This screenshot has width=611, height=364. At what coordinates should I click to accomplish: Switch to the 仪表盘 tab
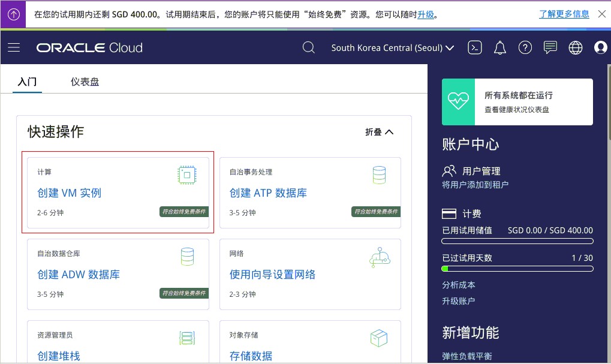85,81
